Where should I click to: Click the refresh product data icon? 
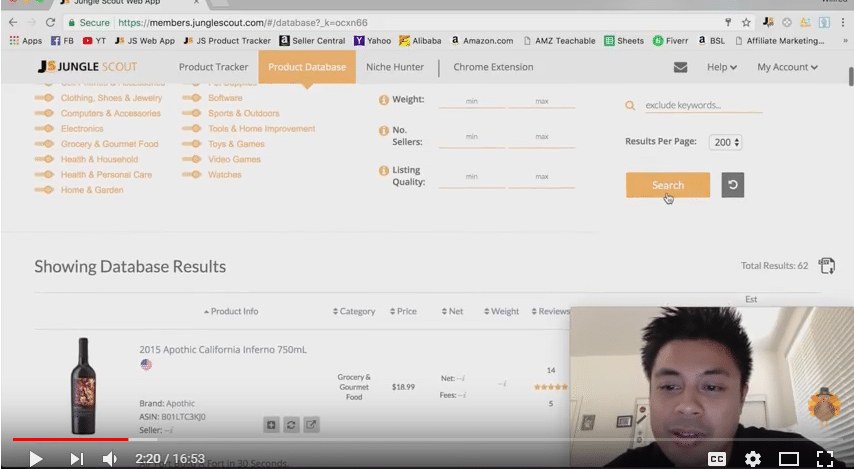[291, 424]
